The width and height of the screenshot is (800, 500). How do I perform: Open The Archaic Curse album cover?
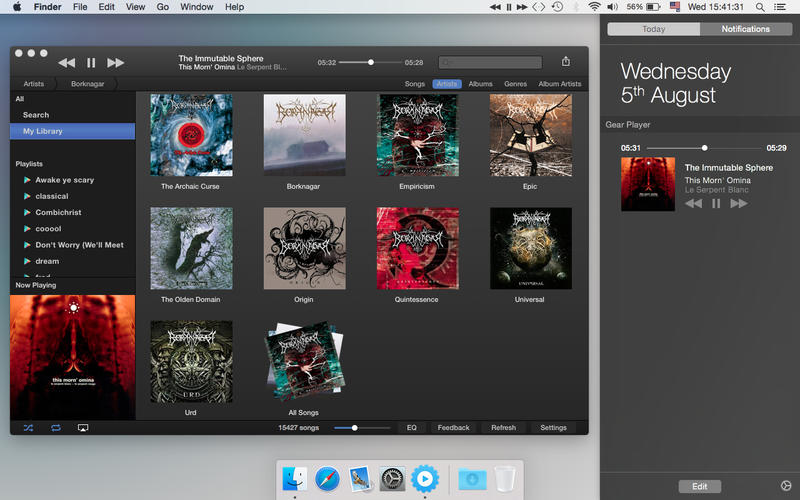pyautogui.click(x=191, y=135)
